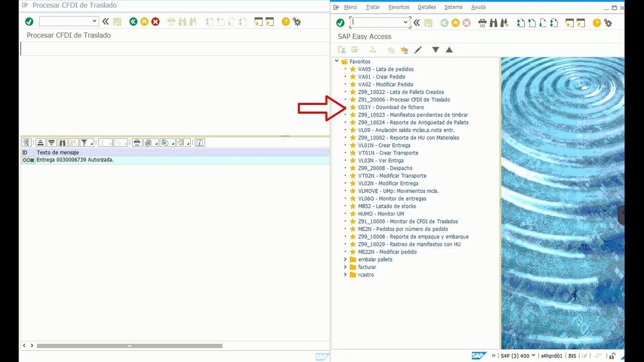Viewport: 644px width, 362px height.
Task: Click red Cancel icon in Procesar CFDI window
Action: click(155, 22)
